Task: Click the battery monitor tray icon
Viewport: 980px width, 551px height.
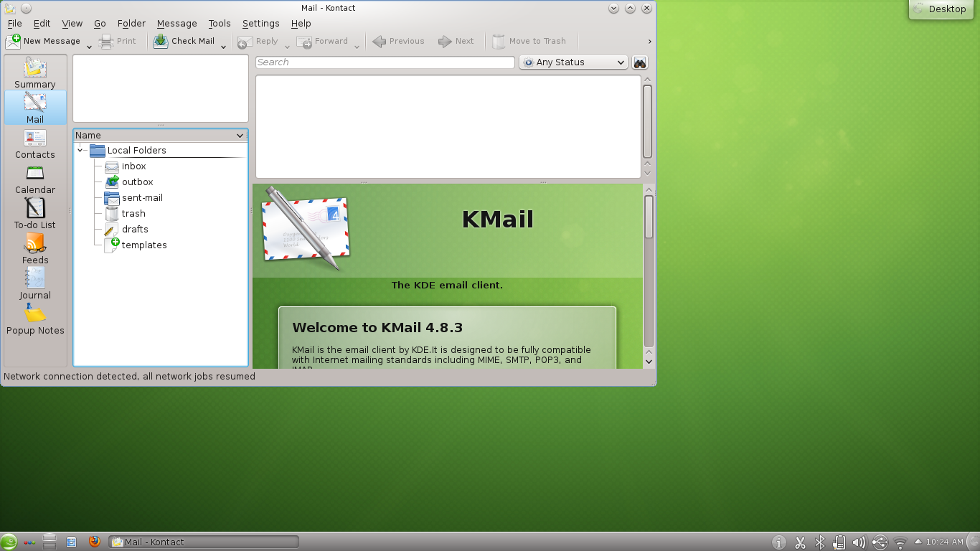Action: [x=839, y=542]
